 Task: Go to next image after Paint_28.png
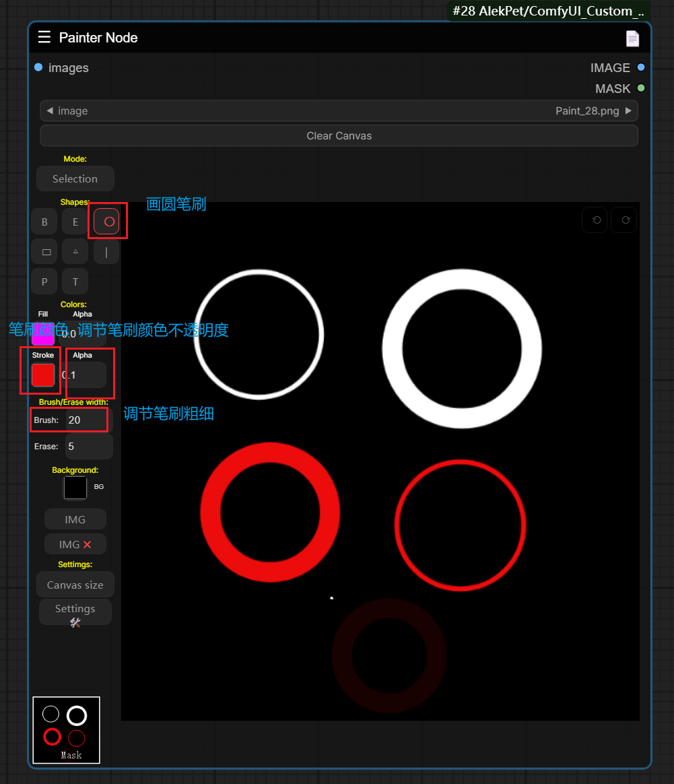coord(628,111)
